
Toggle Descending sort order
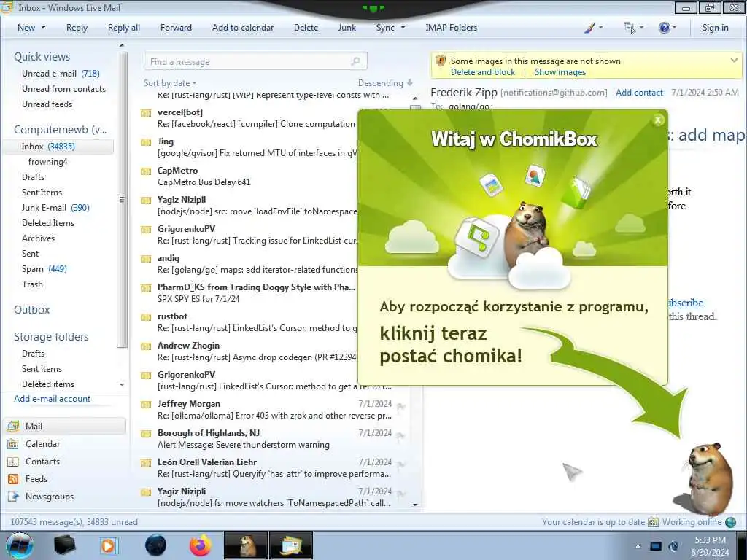click(x=385, y=83)
